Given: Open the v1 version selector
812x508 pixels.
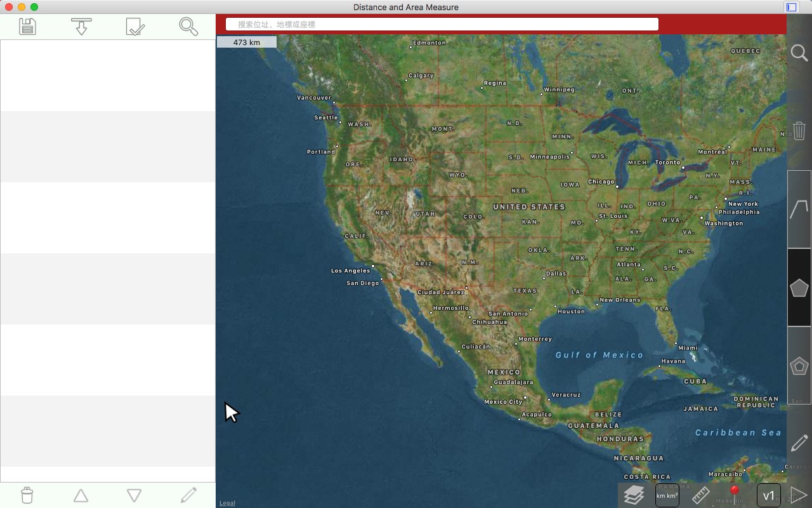Looking at the screenshot, I should (768, 495).
